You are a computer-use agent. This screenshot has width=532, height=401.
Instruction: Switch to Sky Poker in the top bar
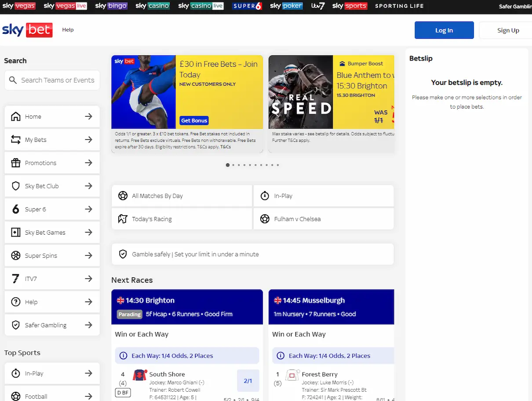(x=286, y=6)
